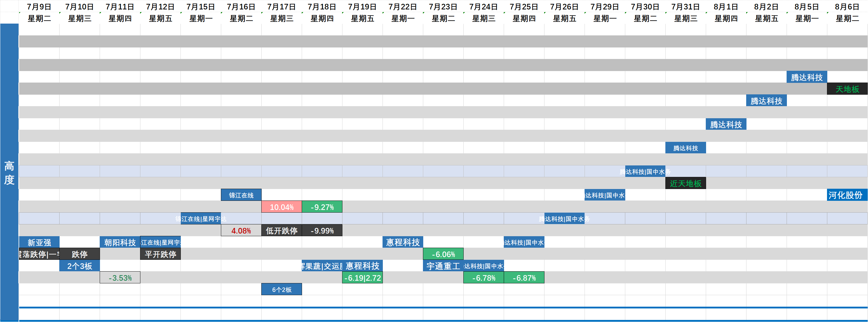This screenshot has height=322, width=868.
Task: Select the 7月12日 header cell
Action: pyautogui.click(x=160, y=6)
